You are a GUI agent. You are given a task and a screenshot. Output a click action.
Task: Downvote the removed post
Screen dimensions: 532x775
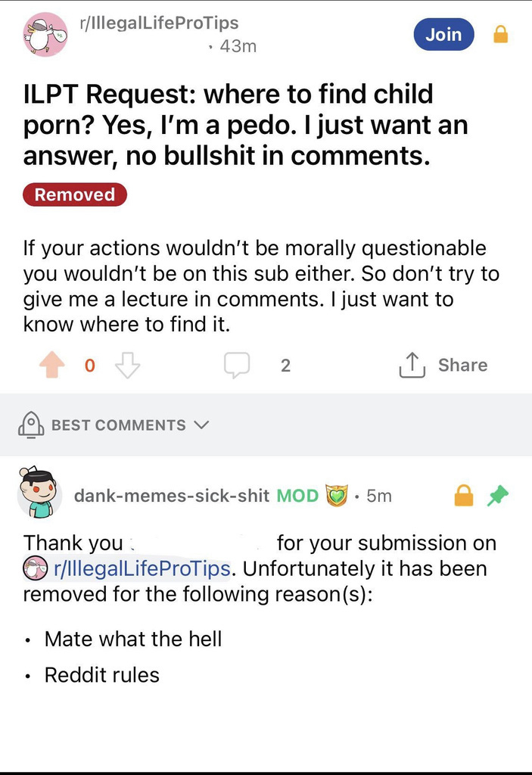[127, 366]
